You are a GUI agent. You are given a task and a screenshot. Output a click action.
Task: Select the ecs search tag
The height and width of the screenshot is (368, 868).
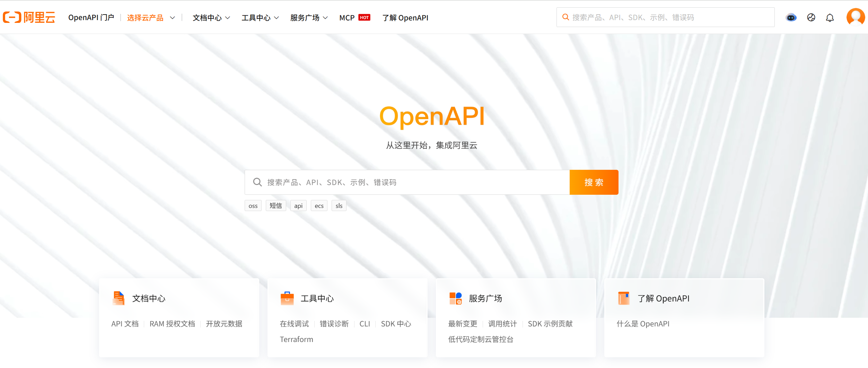pos(319,206)
